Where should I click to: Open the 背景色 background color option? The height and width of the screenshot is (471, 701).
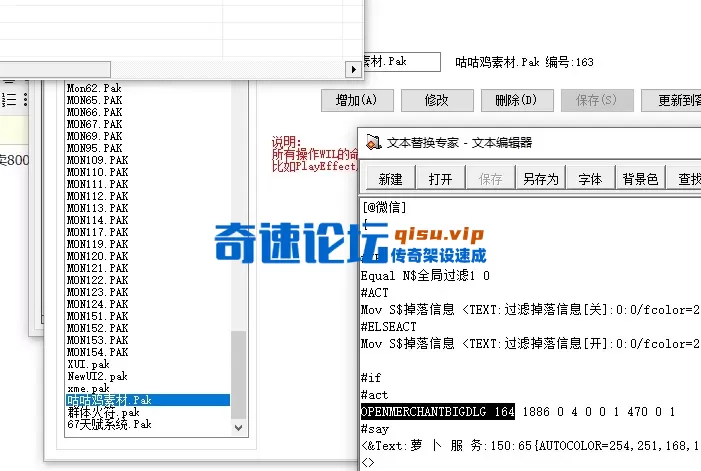pyautogui.click(x=640, y=179)
